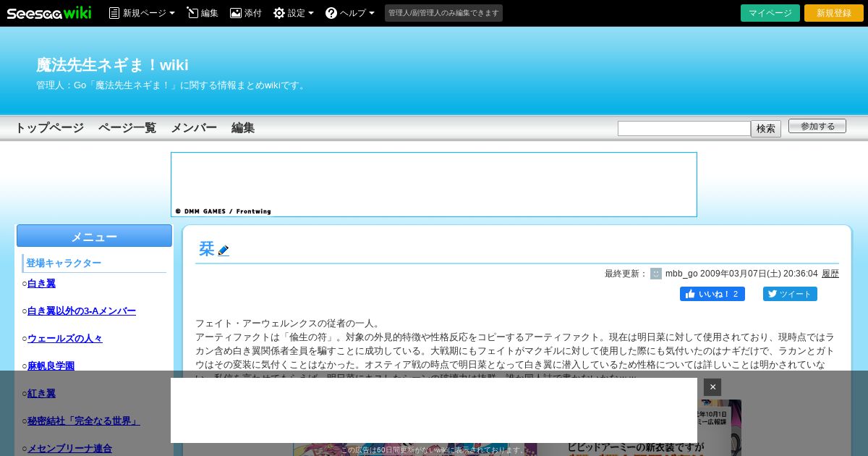The image size is (868, 456).
Task: Click the 編集 pencil toolbar item
Action: coord(203,13)
